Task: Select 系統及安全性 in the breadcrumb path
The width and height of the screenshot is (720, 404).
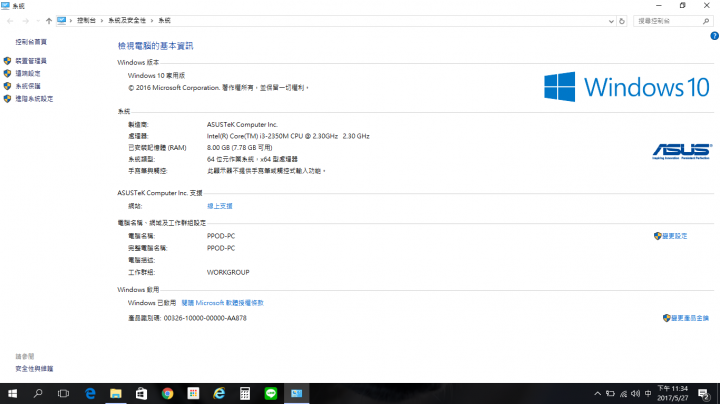Action: (x=127, y=21)
